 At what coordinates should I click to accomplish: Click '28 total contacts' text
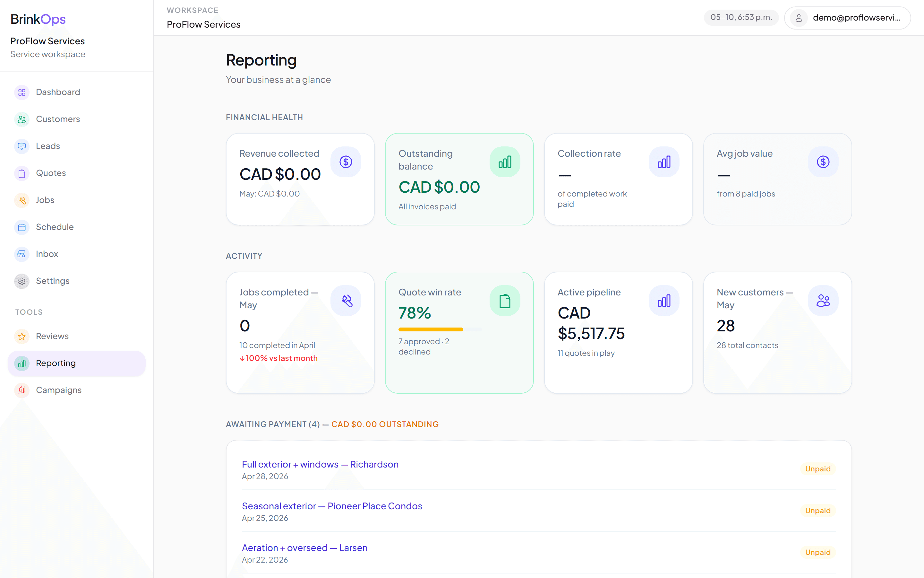[x=747, y=345]
